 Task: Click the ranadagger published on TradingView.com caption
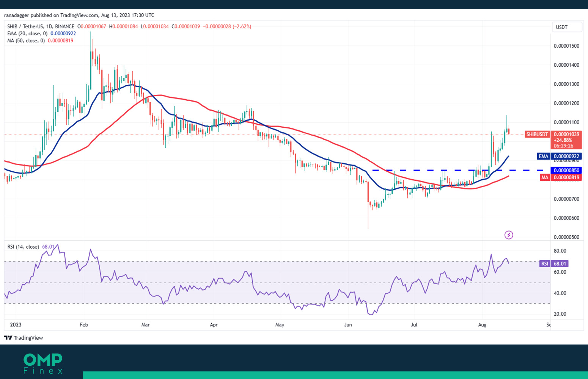coord(79,16)
